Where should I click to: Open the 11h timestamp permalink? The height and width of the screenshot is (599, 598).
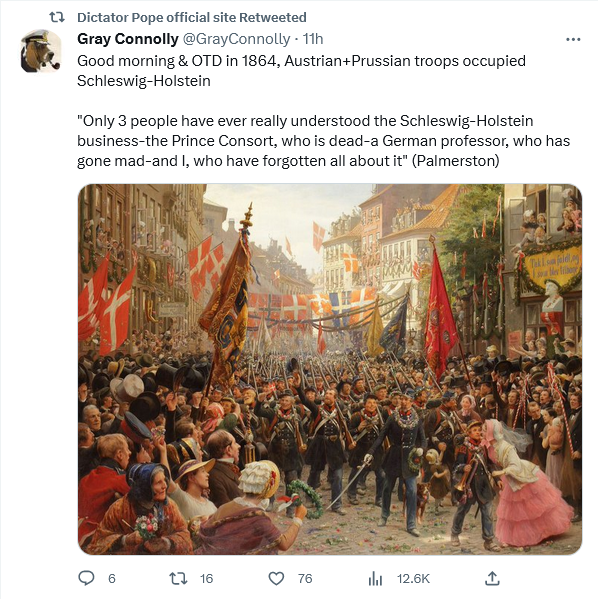point(313,39)
